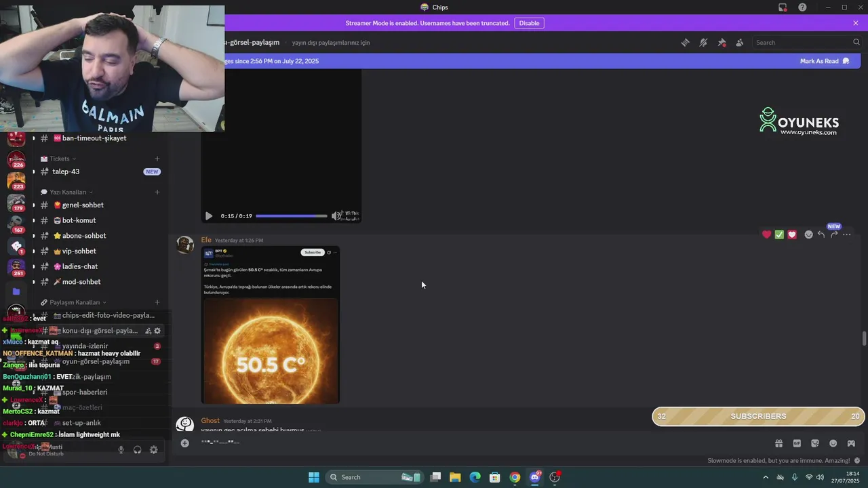Click Efe's avatar
This screenshot has width=868, height=488.
185,245
